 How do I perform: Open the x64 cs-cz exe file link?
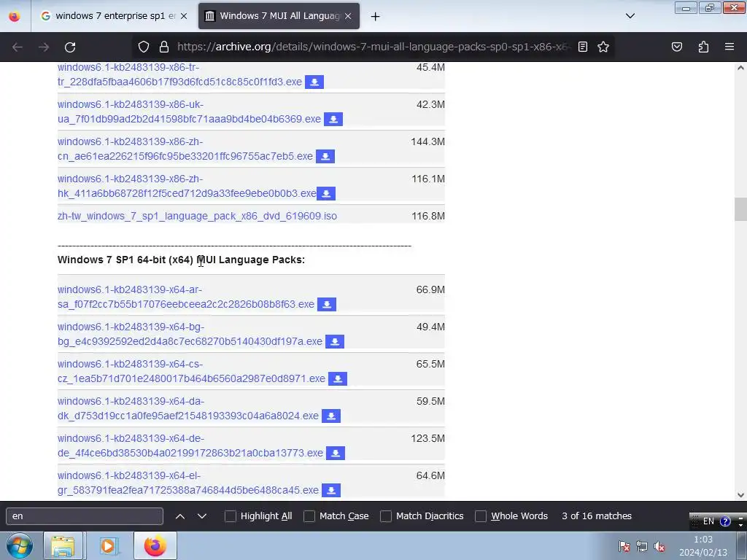(192, 371)
